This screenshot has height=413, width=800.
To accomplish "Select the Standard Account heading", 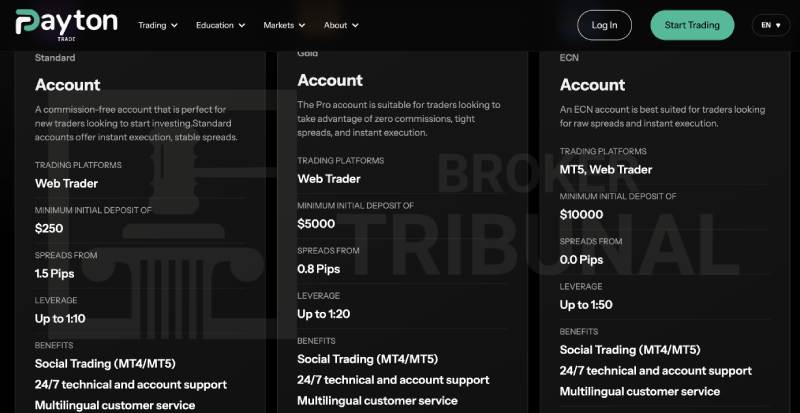I will point(67,85).
